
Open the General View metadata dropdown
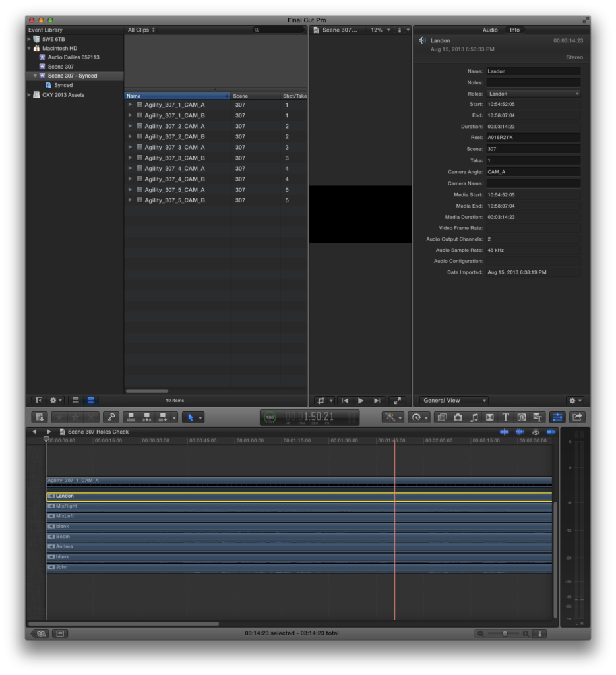pyautogui.click(x=454, y=401)
